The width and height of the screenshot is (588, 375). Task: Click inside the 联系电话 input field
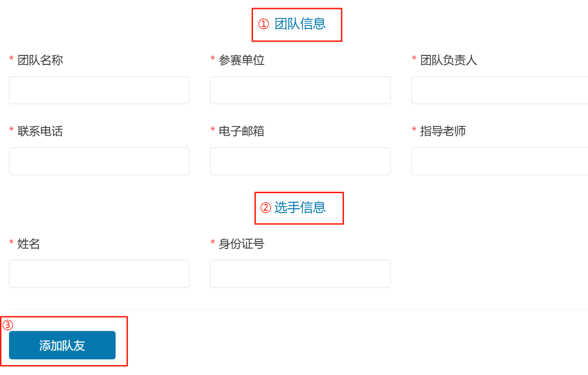(99, 161)
